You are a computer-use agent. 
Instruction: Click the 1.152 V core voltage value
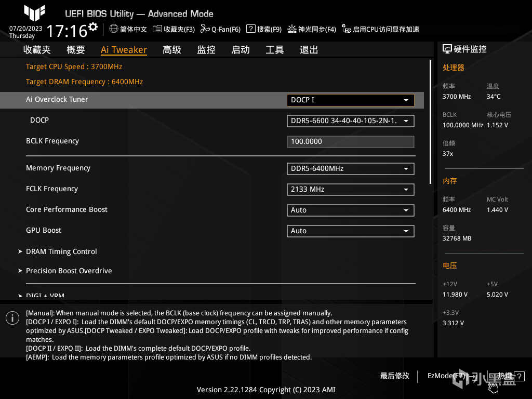[x=497, y=125]
